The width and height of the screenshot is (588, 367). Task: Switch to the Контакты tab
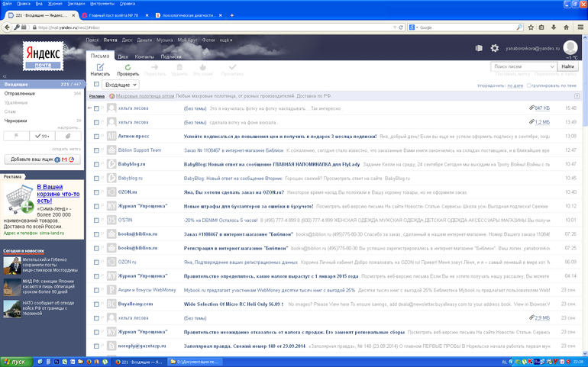144,56
